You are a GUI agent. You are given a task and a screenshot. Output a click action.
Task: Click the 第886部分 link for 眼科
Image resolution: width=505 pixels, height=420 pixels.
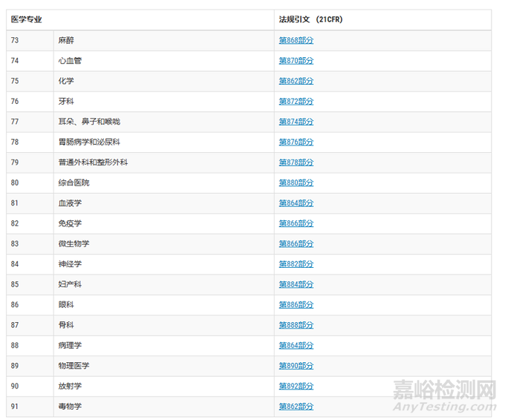pos(296,304)
